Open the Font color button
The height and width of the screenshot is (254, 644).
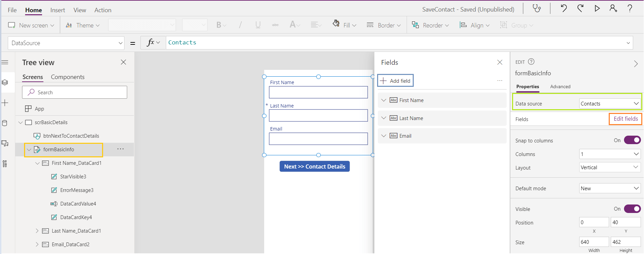(x=295, y=25)
